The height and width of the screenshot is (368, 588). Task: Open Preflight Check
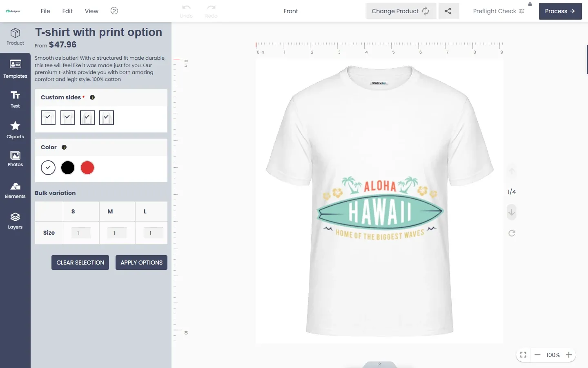tap(499, 11)
